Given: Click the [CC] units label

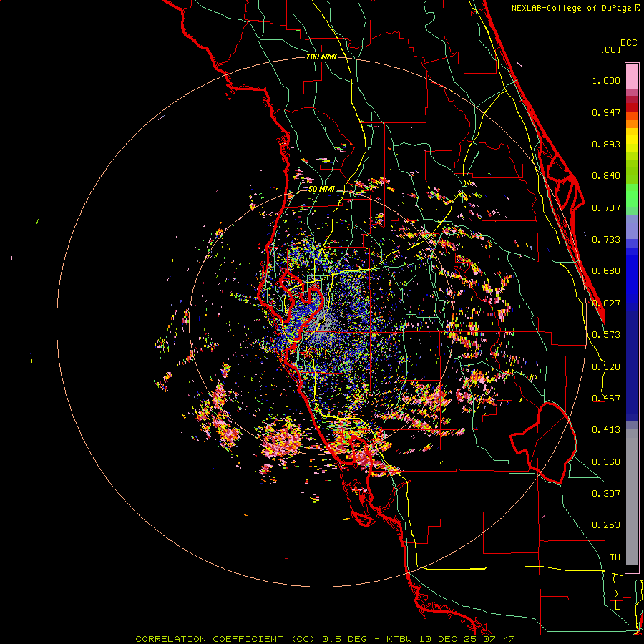Looking at the screenshot, I should [610, 49].
